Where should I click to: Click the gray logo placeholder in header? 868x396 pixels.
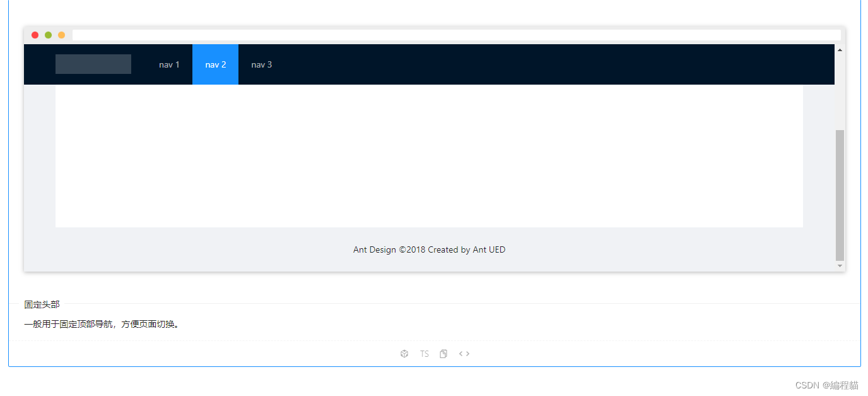tap(93, 64)
